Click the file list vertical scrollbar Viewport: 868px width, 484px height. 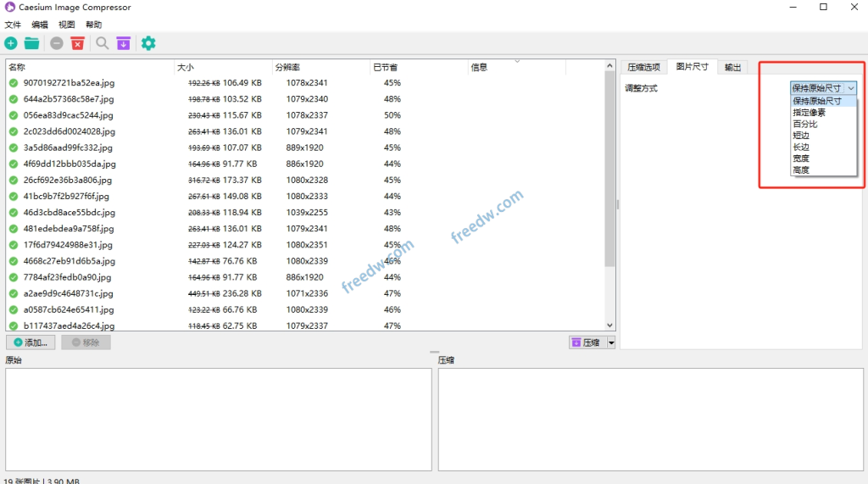609,170
